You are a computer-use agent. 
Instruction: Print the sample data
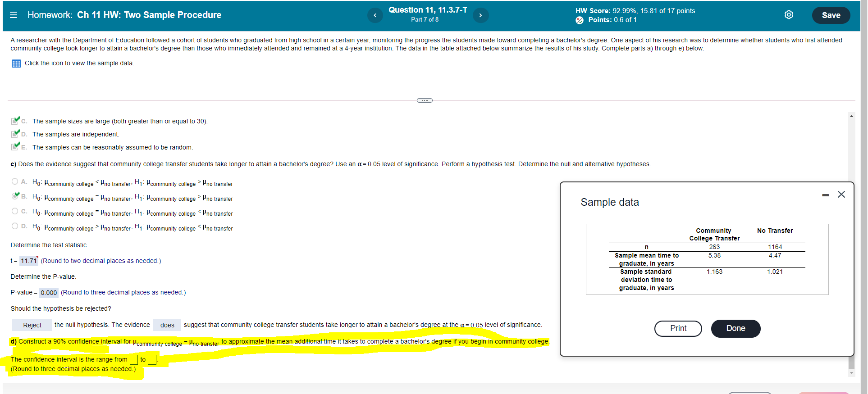tap(678, 328)
